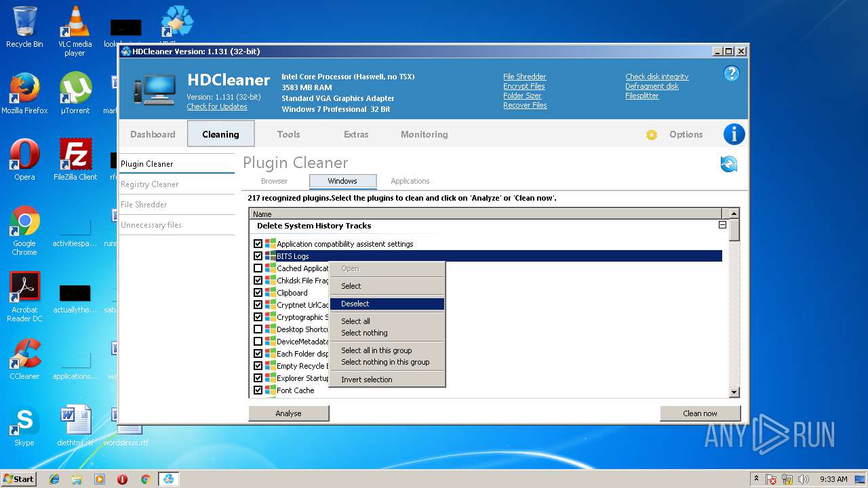The width and height of the screenshot is (868, 488).
Task: Click list scrollbar down arrow
Action: pos(734,392)
